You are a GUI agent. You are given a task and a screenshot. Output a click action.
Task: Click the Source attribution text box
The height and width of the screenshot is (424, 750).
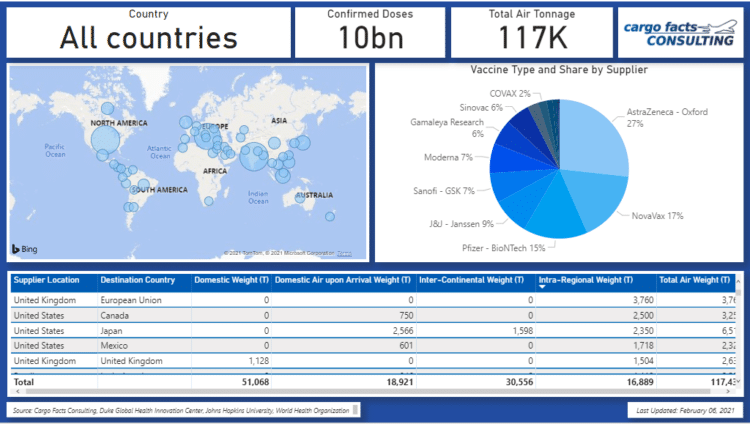click(x=183, y=410)
